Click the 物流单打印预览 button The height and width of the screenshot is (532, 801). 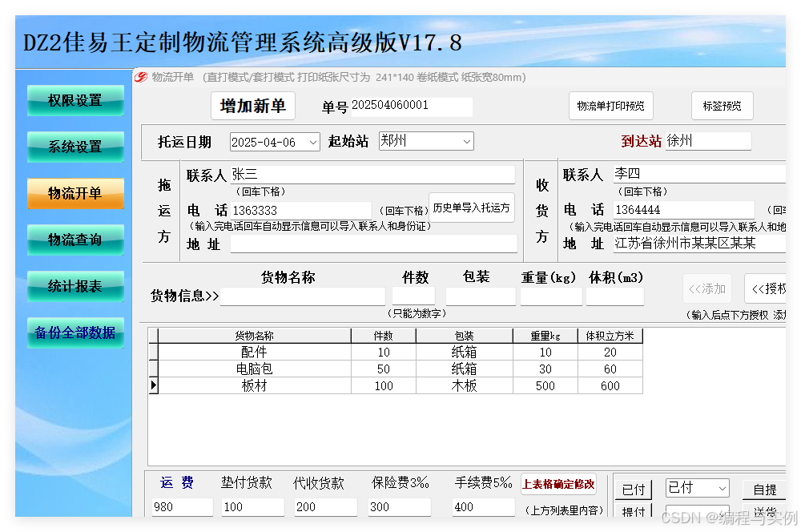point(611,106)
